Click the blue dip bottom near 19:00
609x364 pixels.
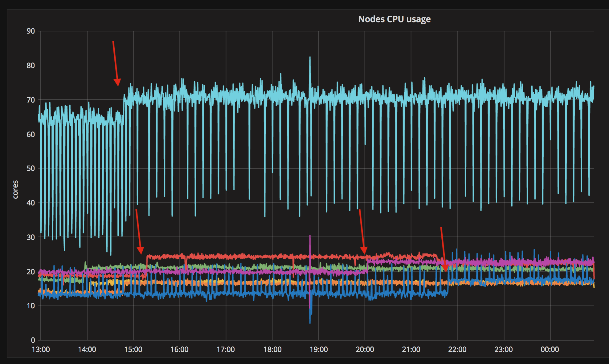310,322
